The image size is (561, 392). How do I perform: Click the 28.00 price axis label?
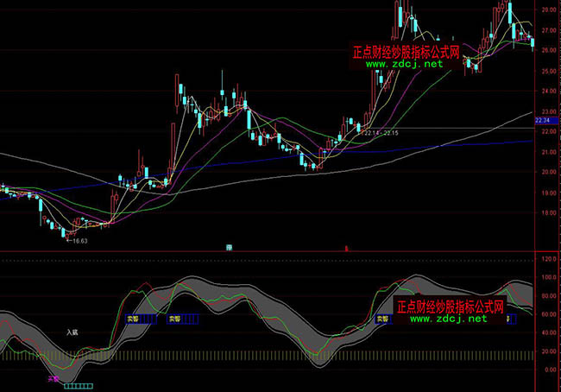546,10
